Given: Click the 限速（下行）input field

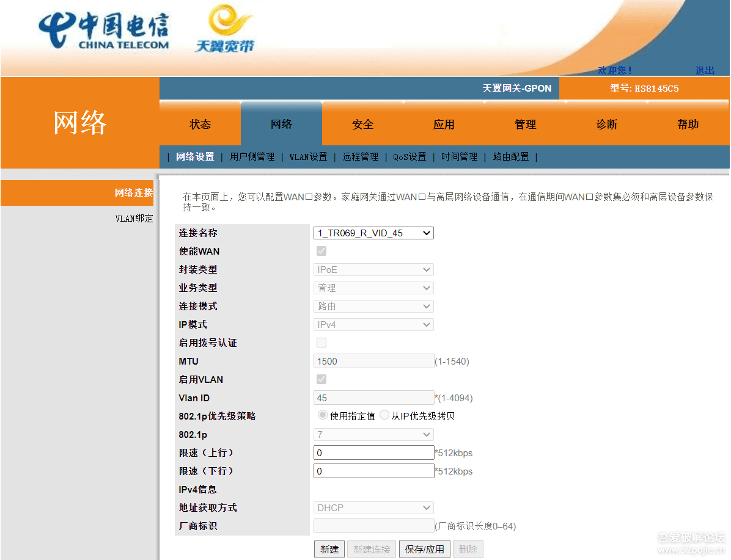Looking at the screenshot, I should [x=374, y=471].
